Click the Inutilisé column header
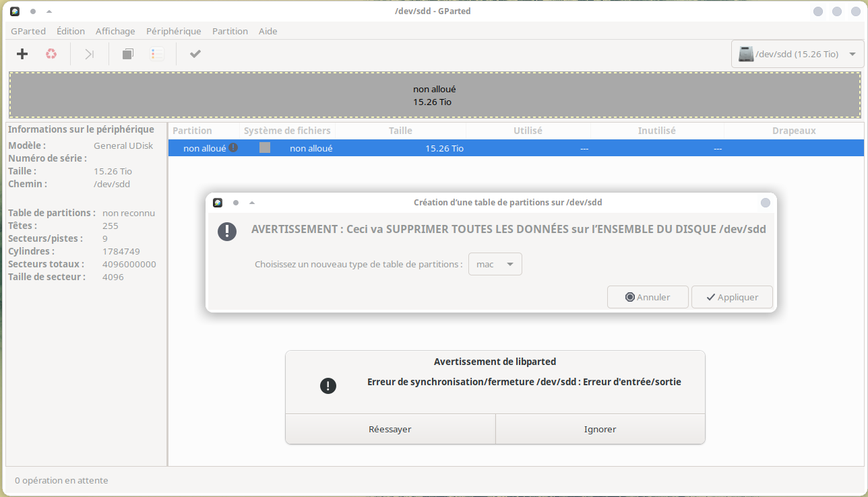The image size is (868, 497). (657, 131)
